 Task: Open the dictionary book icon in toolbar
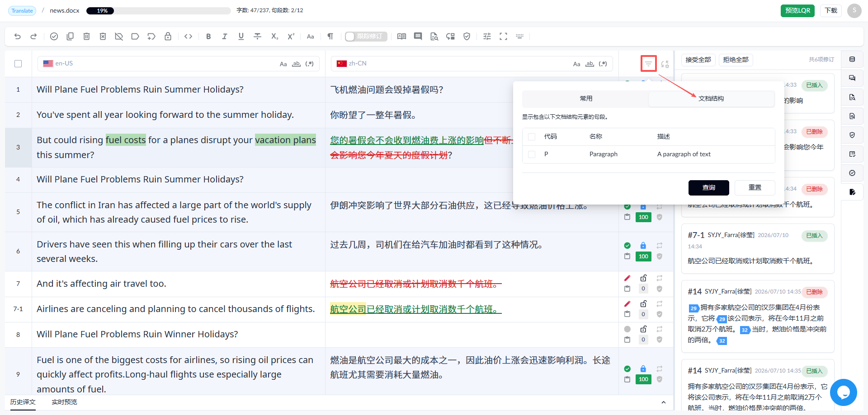401,37
